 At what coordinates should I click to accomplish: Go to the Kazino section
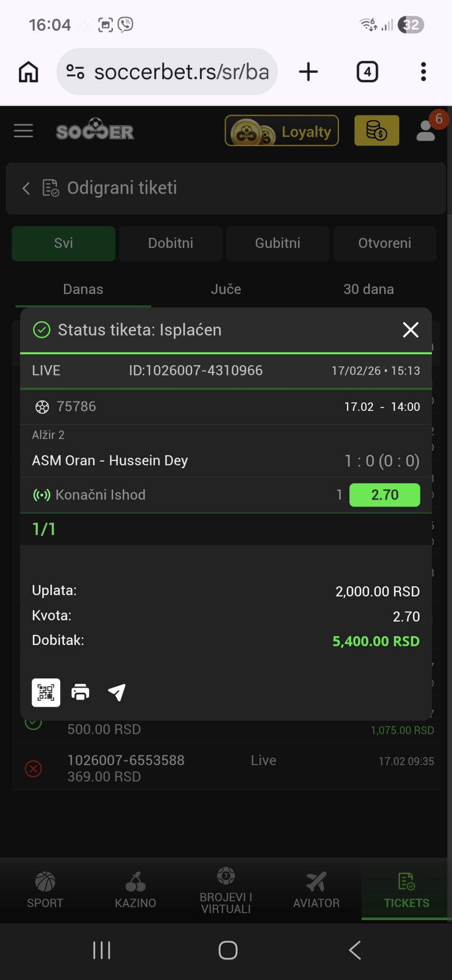point(136,890)
